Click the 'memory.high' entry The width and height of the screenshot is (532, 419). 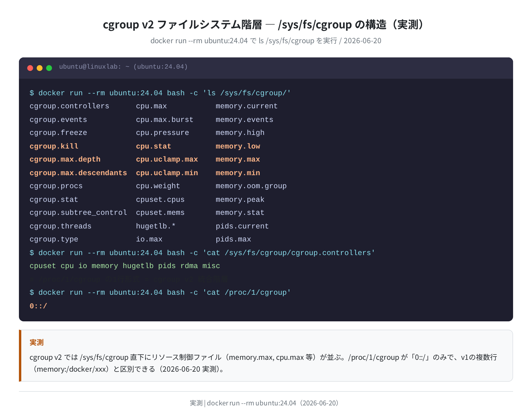click(240, 133)
